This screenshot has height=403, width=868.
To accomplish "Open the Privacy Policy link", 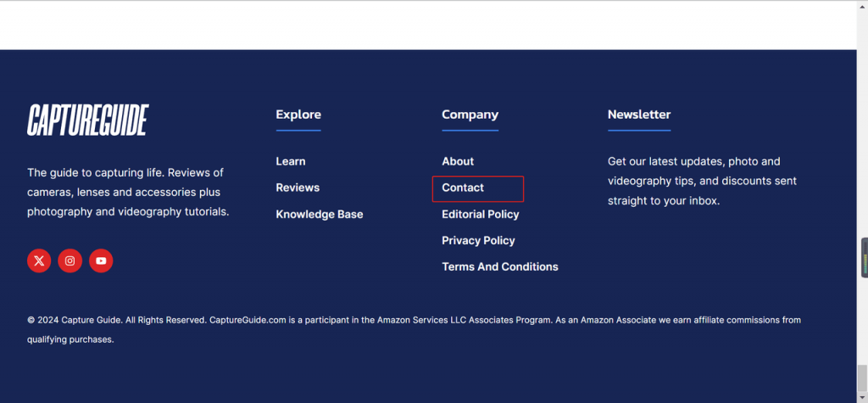I will click(x=478, y=241).
